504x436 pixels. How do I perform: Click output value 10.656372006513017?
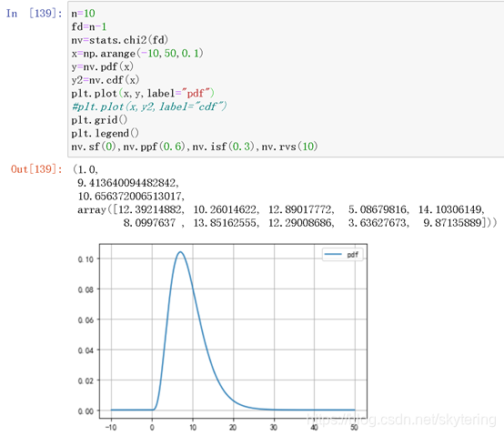tap(131, 196)
